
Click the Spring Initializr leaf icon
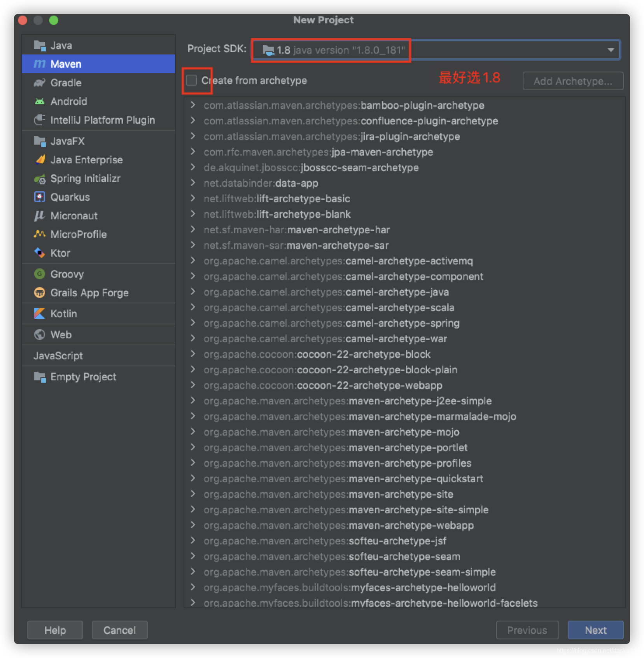(40, 179)
